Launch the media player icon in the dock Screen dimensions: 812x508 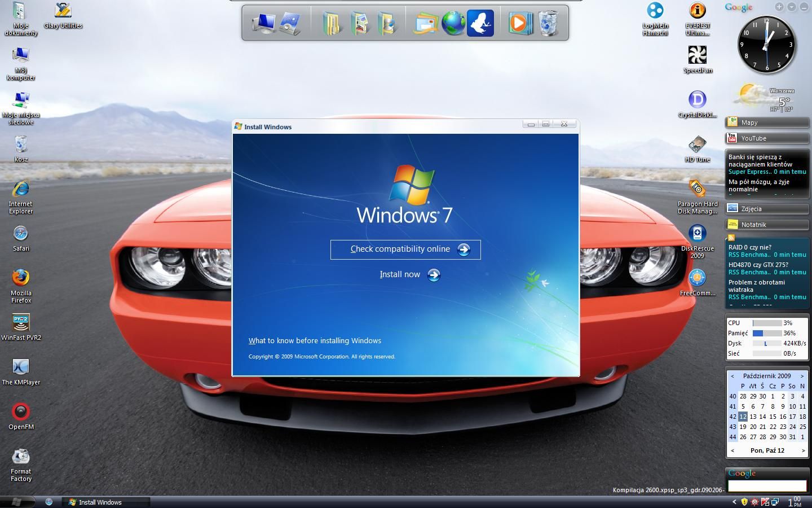pyautogui.click(x=520, y=23)
